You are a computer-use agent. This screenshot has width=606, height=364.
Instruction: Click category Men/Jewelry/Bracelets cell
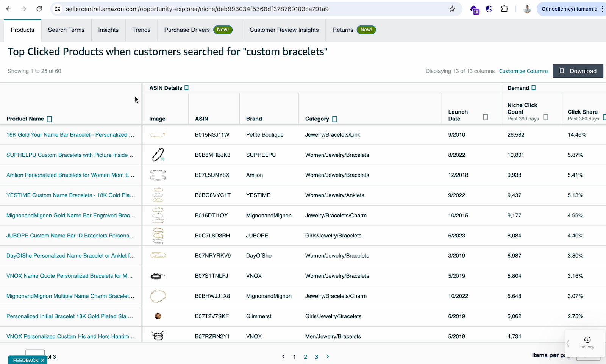click(333, 336)
